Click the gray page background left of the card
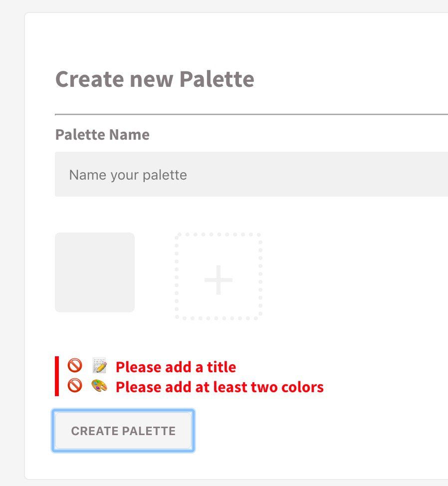 (12, 249)
